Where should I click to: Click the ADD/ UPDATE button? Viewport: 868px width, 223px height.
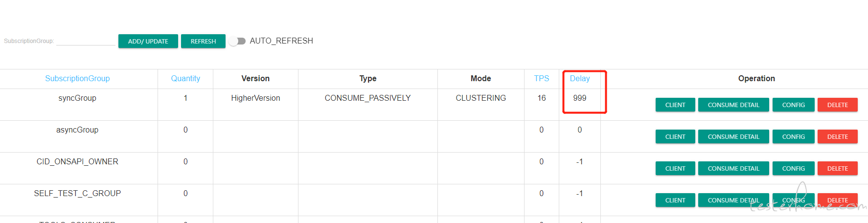[148, 41]
